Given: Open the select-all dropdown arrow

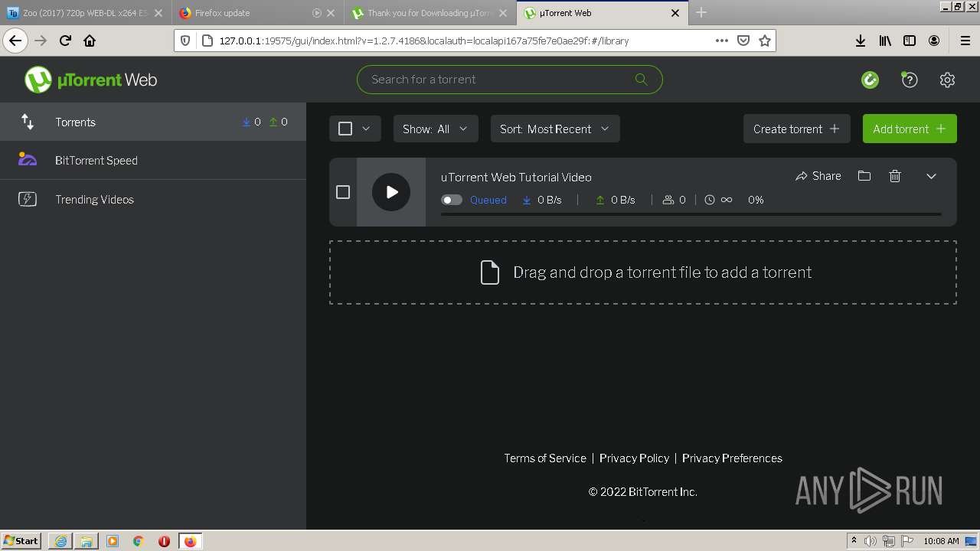Looking at the screenshot, I should point(366,129).
